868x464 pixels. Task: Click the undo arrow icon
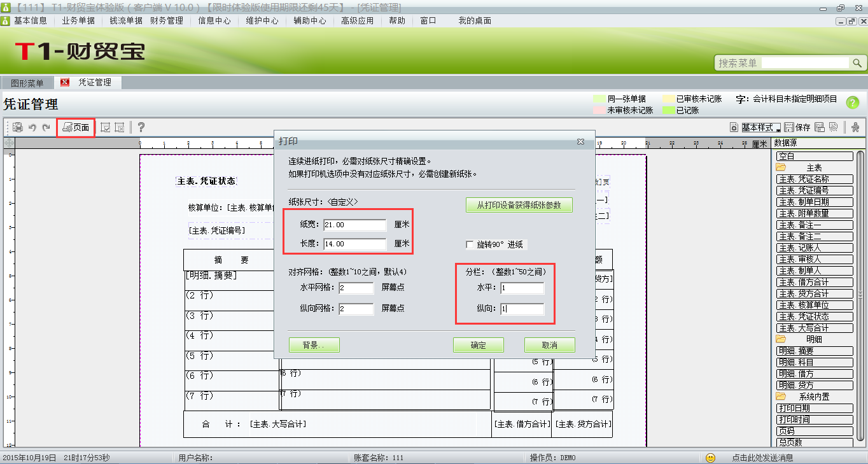click(x=32, y=127)
